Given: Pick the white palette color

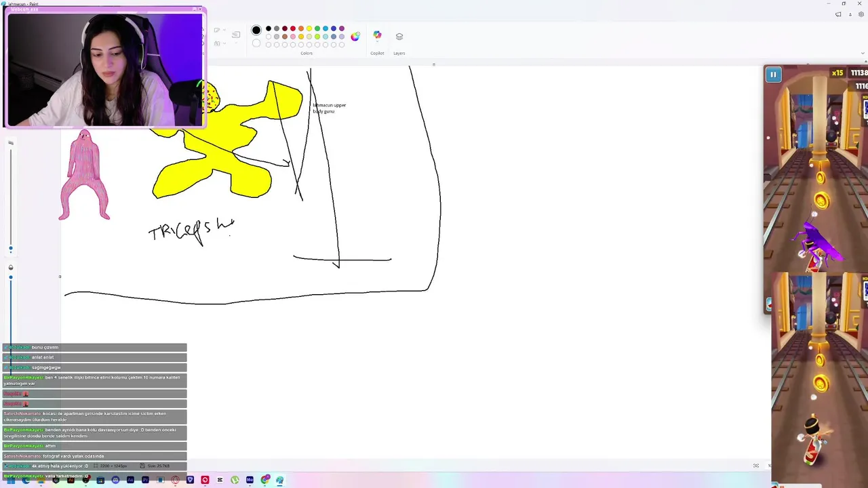Looking at the screenshot, I should (269, 37).
